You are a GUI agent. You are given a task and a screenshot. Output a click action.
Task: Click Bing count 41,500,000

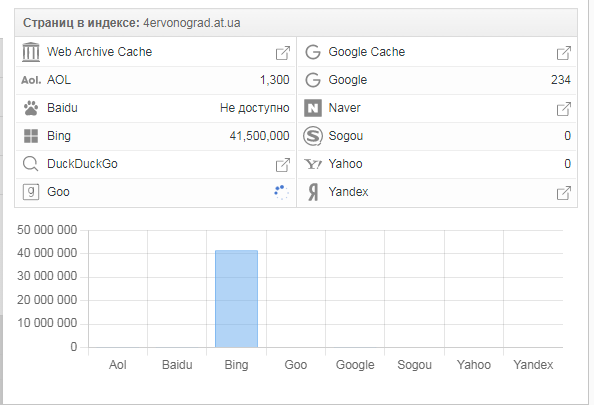pyautogui.click(x=259, y=136)
